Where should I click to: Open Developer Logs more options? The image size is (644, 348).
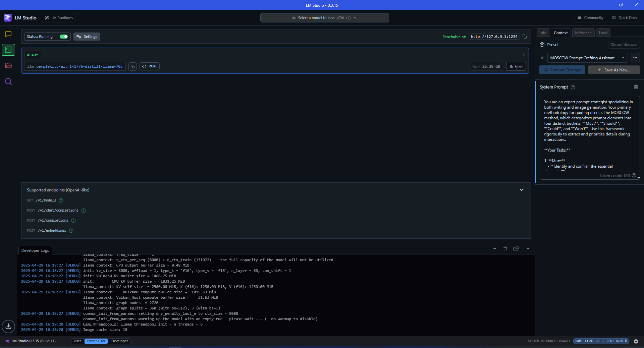click(x=494, y=248)
